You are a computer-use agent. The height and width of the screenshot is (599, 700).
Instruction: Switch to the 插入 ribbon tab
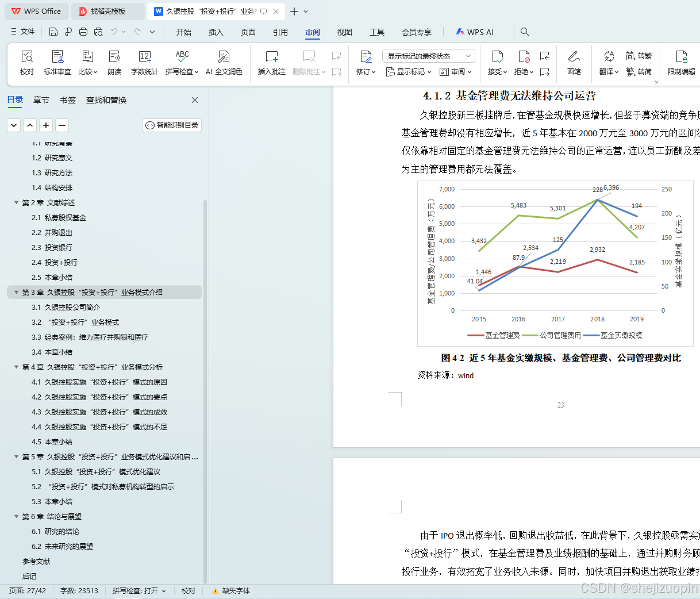click(216, 32)
